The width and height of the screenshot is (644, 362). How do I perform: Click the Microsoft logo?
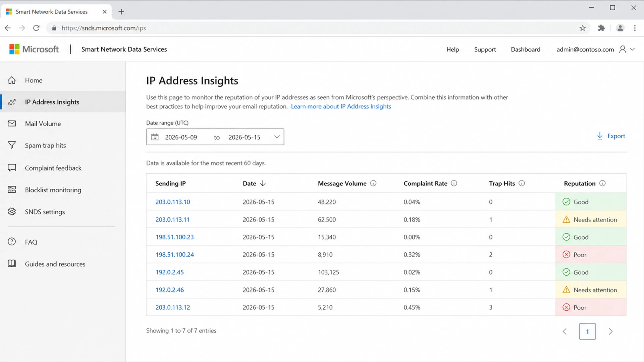point(34,49)
